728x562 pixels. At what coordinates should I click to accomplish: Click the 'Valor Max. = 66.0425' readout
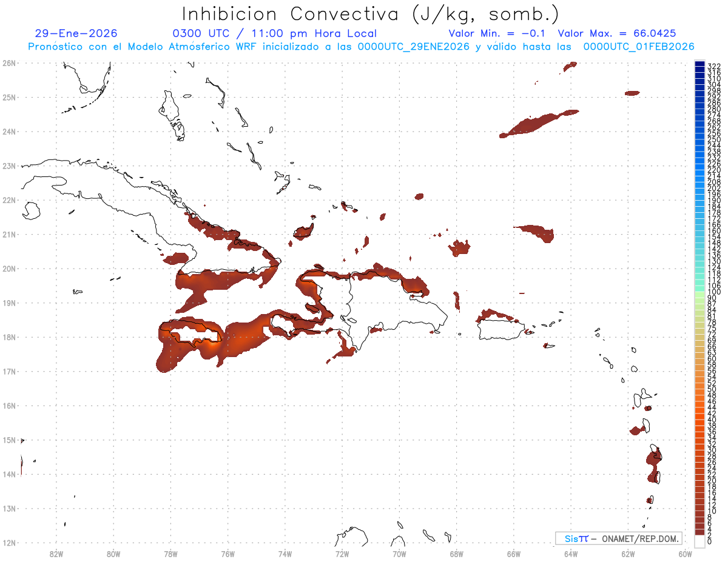pyautogui.click(x=617, y=33)
